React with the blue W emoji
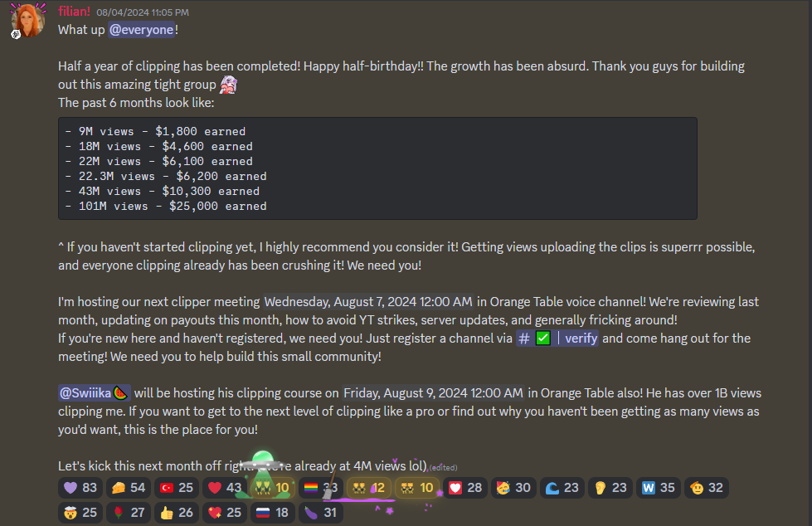The image size is (812, 526). point(659,488)
